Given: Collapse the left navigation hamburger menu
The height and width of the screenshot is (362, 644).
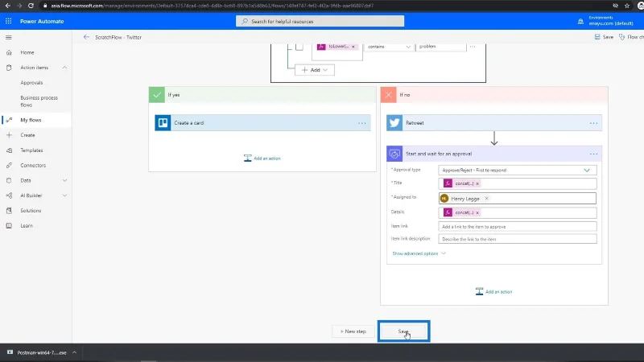Looking at the screenshot, I should [9, 37].
